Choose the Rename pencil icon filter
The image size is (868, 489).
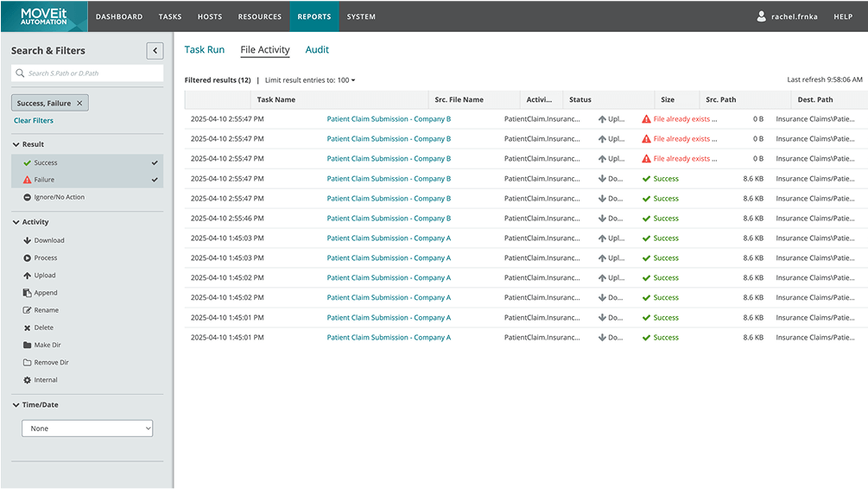pyautogui.click(x=27, y=310)
